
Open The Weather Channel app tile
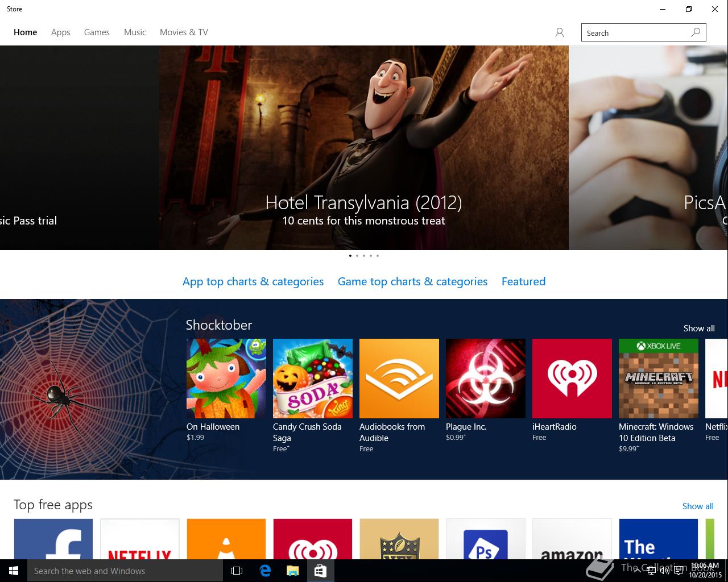click(659, 539)
